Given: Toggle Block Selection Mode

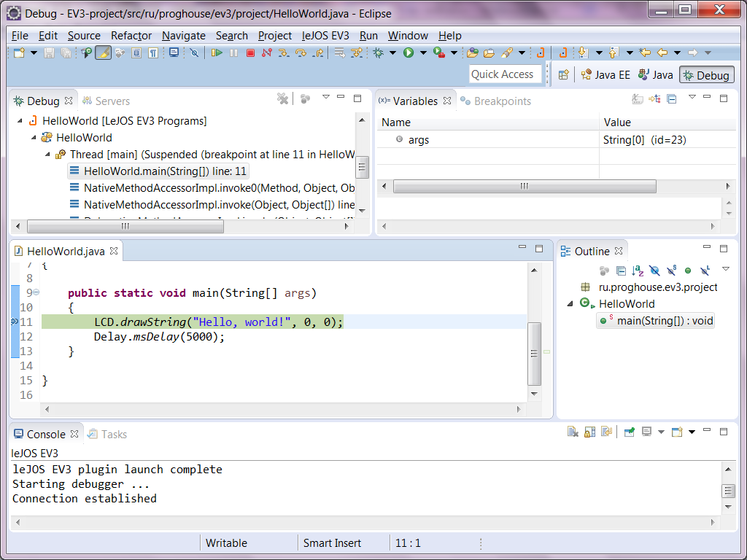Looking at the screenshot, I should pyautogui.click(x=136, y=52).
